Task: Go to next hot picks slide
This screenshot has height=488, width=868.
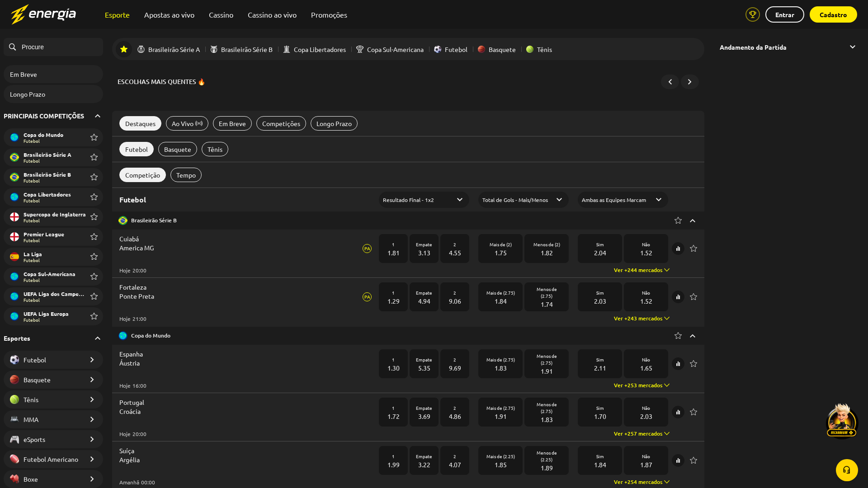Action: click(690, 82)
